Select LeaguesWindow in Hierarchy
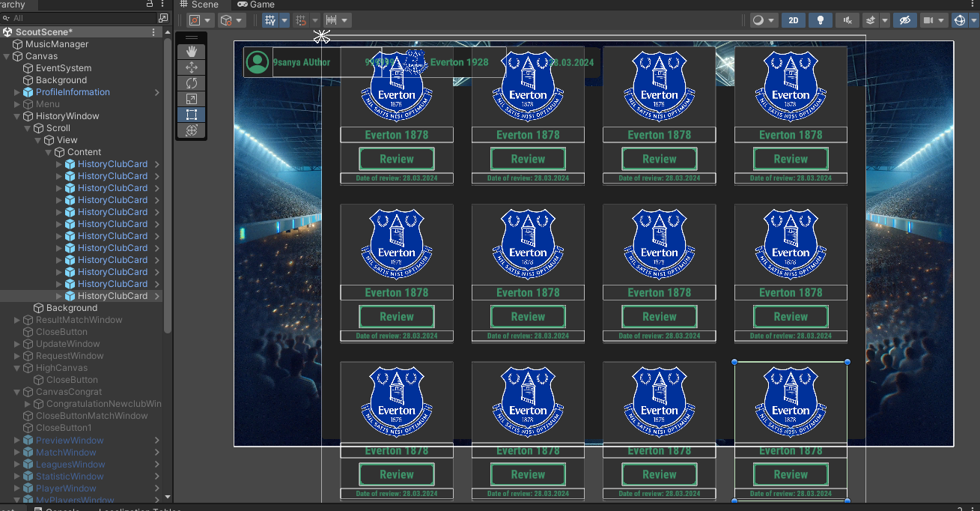The image size is (980, 511). coord(70,465)
